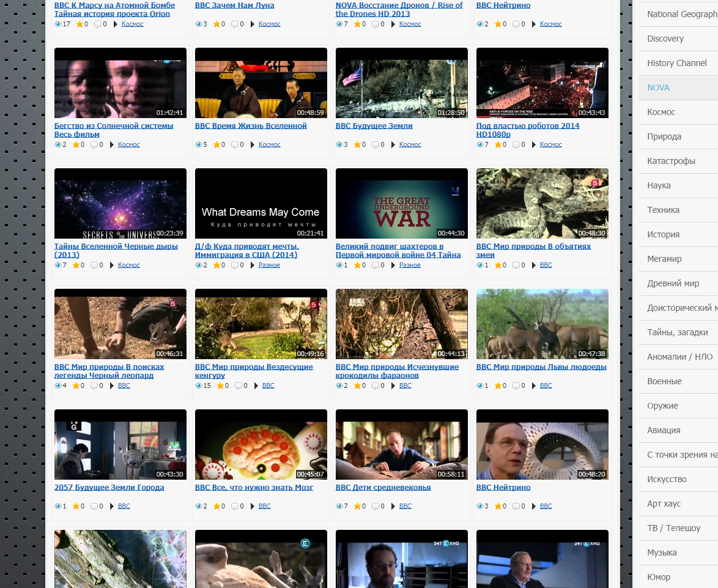
Task: Open BBC tag under 'BBC Мир природы В объятиях змеи'
Action: [546, 265]
